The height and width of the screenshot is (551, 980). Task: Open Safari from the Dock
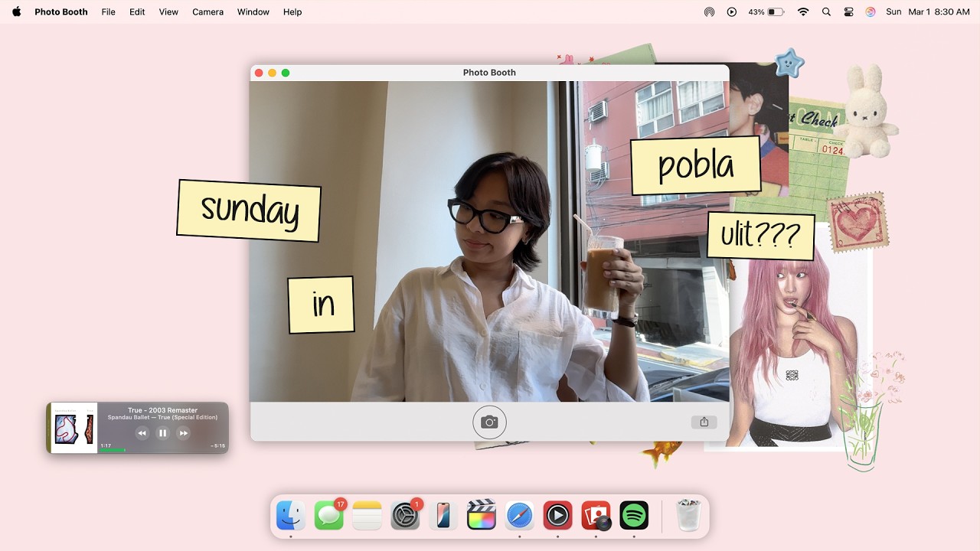[520, 515]
